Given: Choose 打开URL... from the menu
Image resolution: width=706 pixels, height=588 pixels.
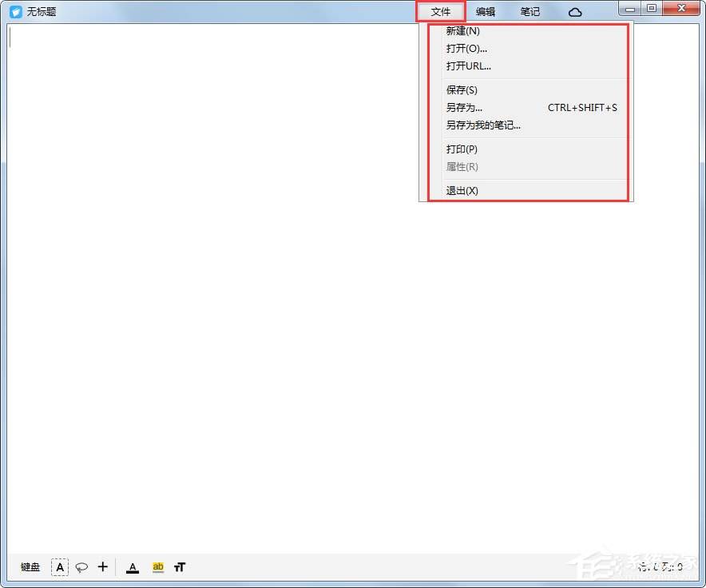Looking at the screenshot, I should (x=469, y=66).
